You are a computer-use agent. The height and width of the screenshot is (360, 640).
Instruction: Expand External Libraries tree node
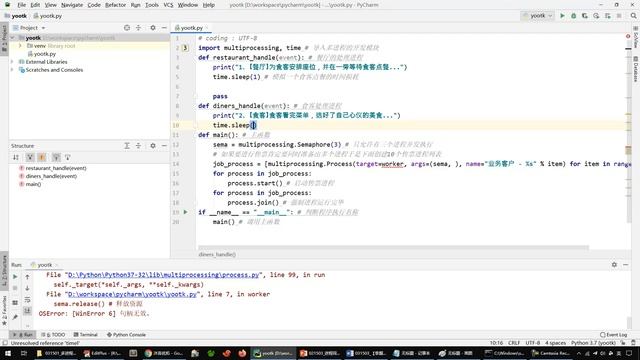(x=12, y=62)
